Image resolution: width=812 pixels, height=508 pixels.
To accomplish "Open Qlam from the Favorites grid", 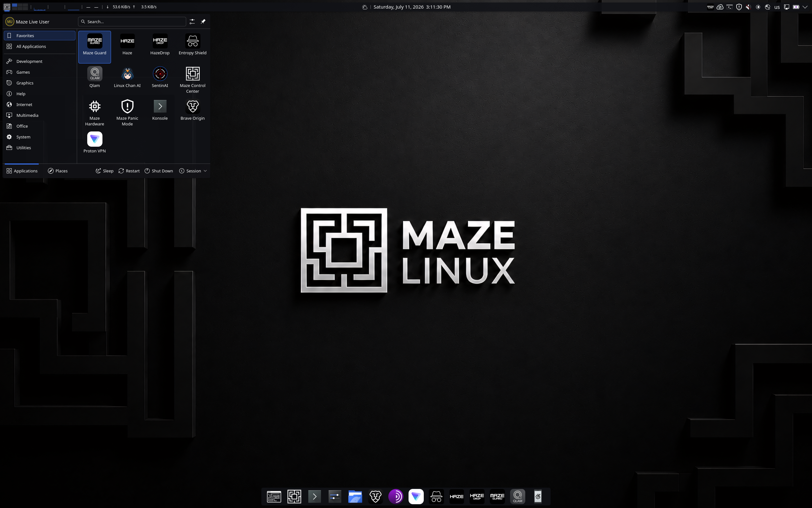I will [x=95, y=79].
